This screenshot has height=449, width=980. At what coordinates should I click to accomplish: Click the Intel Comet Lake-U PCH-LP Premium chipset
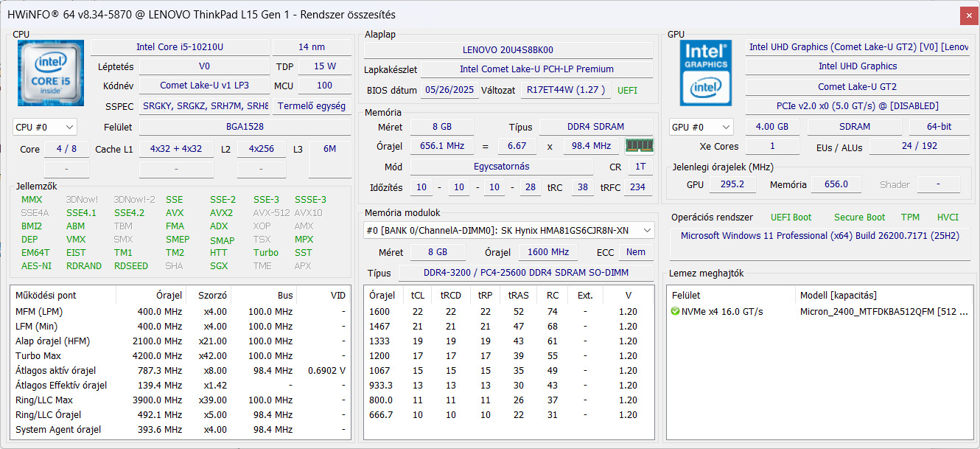click(536, 69)
